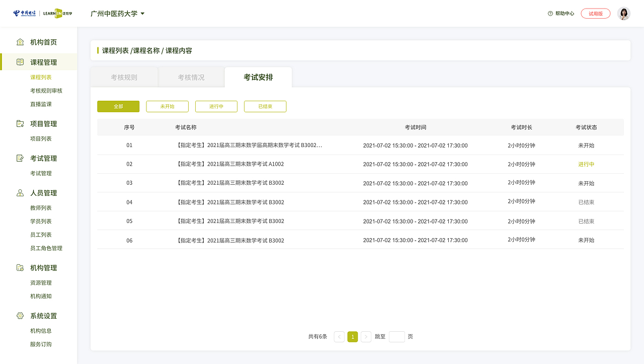Viewport: 644px width, 364px height.
Task: Filter exams by 已结束
Action: [265, 106]
